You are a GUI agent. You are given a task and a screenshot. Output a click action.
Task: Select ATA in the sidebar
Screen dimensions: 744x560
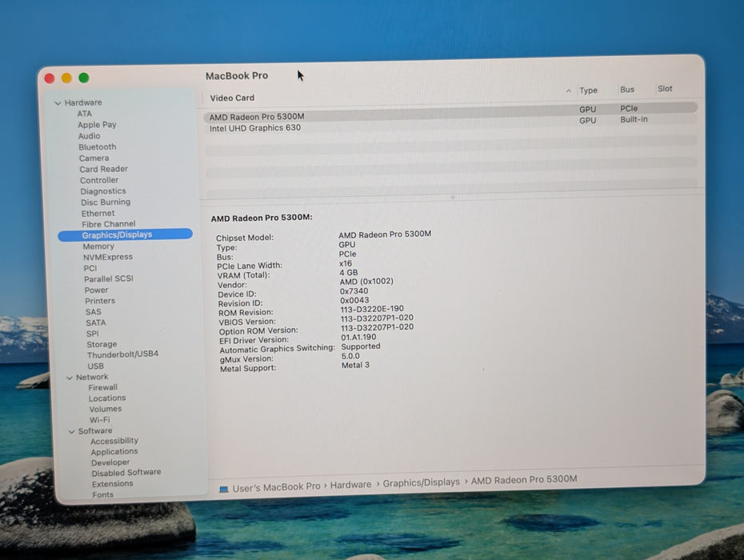pos(85,114)
